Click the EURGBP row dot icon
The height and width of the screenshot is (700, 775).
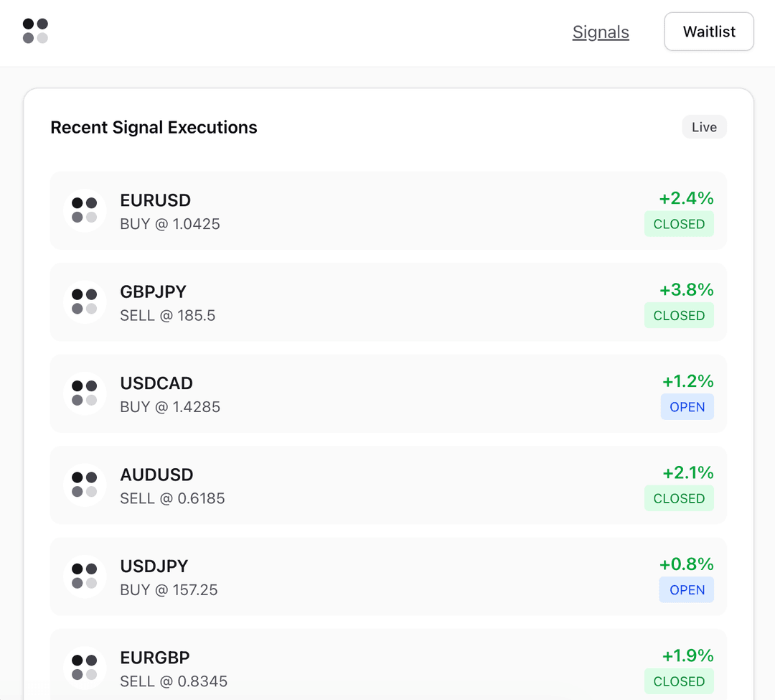(85, 668)
